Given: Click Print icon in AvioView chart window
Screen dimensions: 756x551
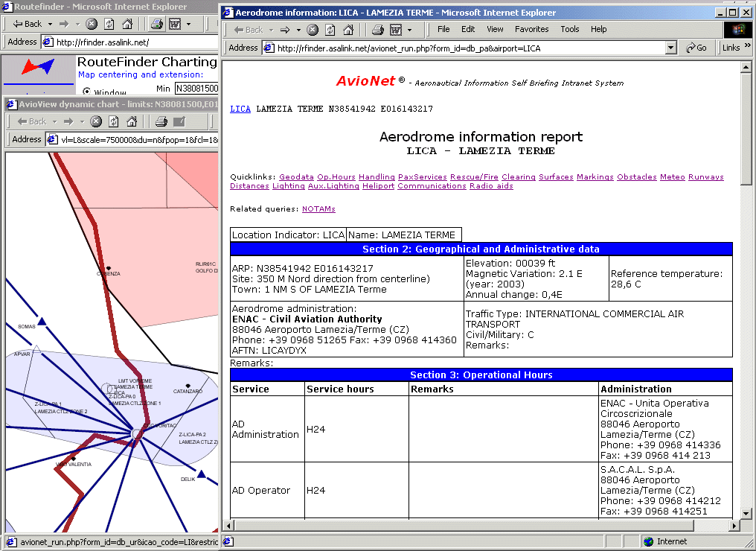Looking at the screenshot, I should (161, 121).
